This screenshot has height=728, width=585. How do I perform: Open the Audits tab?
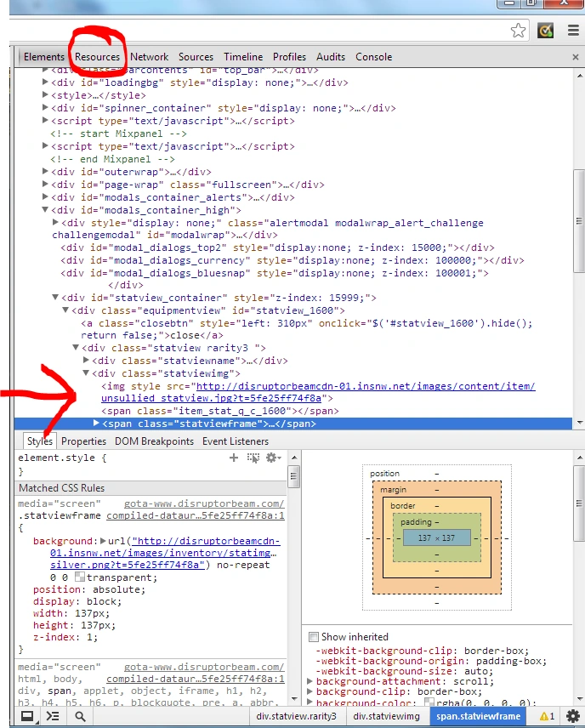coord(331,57)
